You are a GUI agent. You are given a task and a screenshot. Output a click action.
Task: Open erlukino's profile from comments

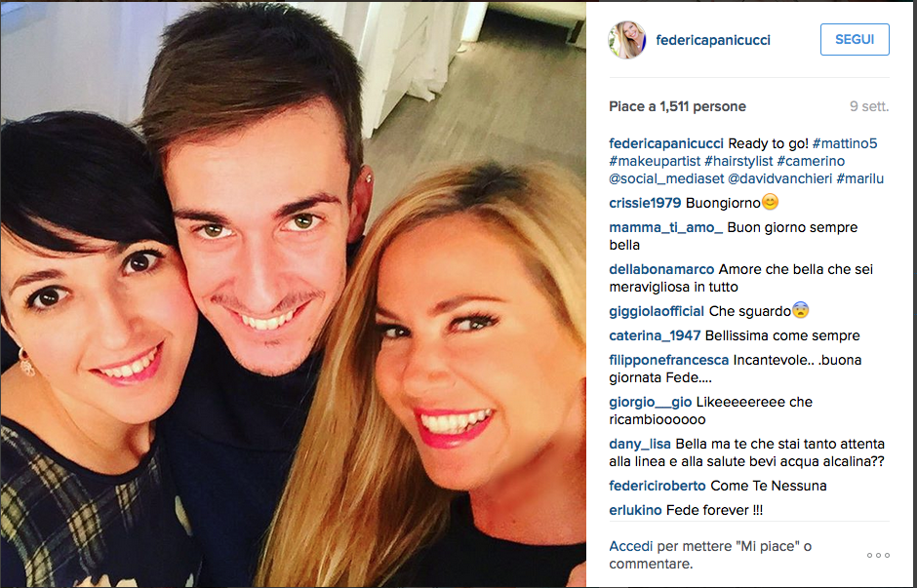pos(635,510)
